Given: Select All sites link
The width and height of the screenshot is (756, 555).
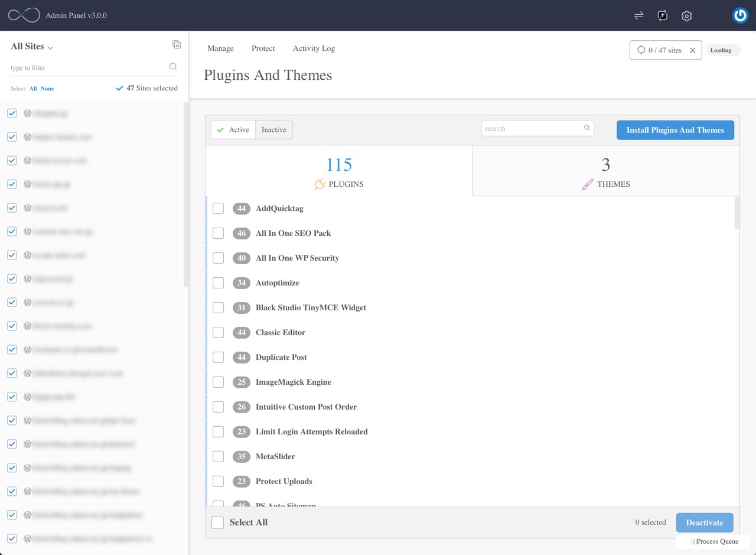Looking at the screenshot, I should pyautogui.click(x=33, y=89).
